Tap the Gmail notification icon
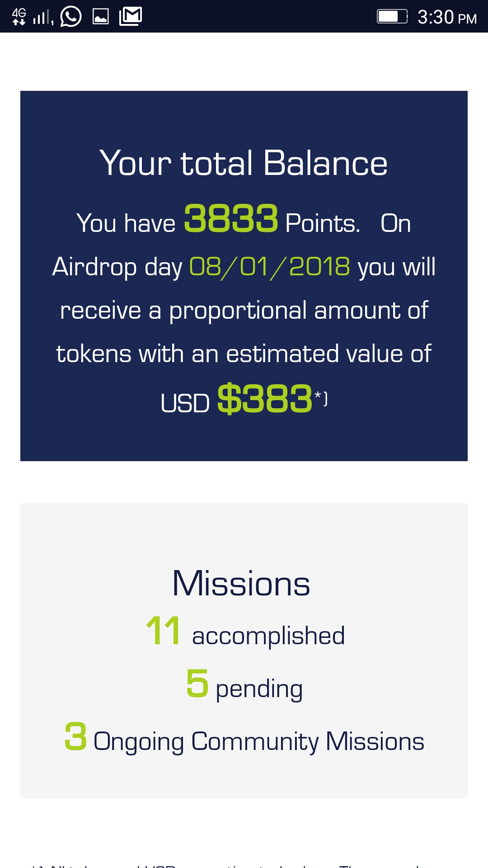488x868 pixels. [131, 17]
